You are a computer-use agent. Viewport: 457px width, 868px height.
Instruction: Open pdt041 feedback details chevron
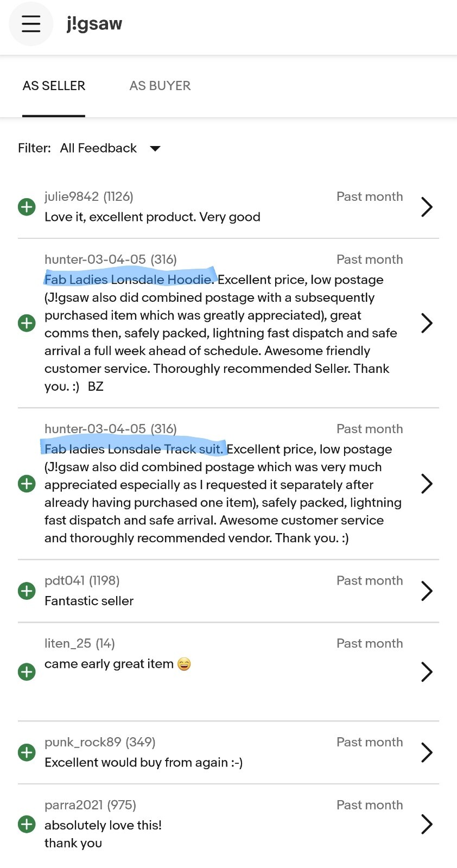(x=427, y=591)
